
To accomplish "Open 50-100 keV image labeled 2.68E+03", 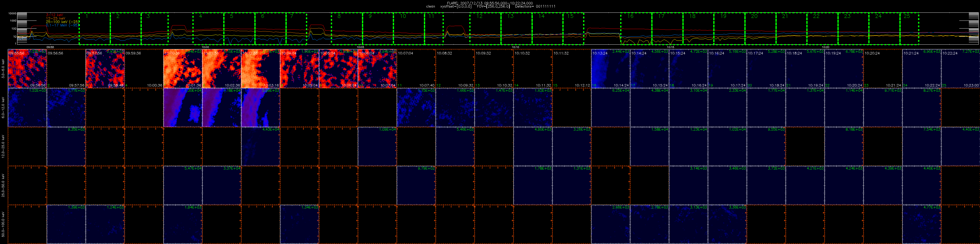I will pyautogui.click(x=611, y=224).
